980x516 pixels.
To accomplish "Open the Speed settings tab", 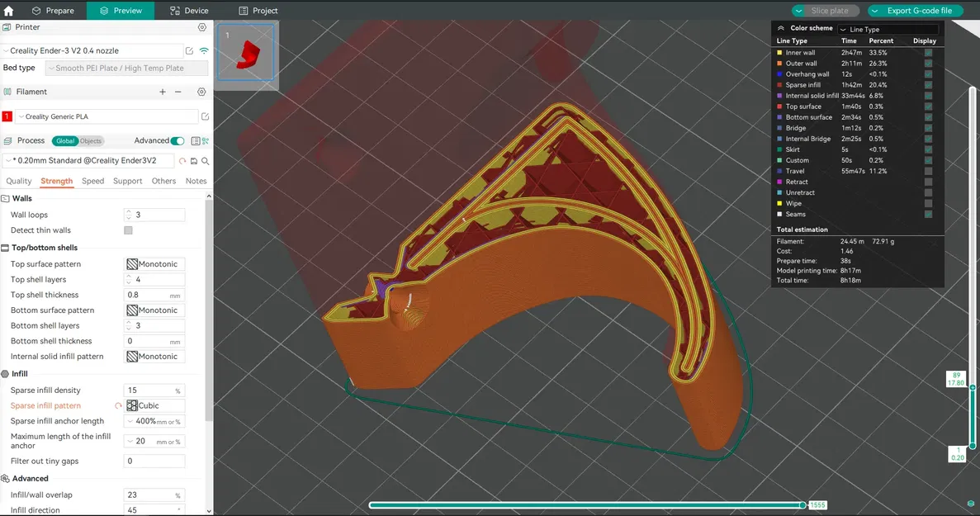I will click(x=93, y=181).
